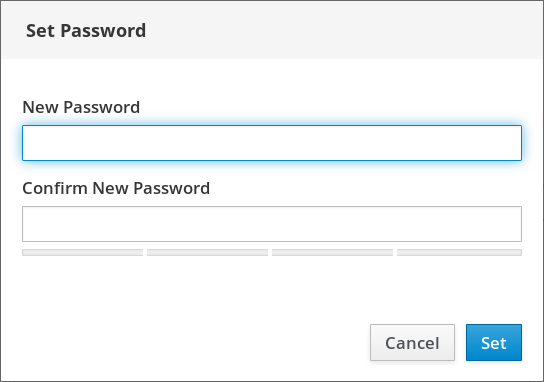Activate the field under "Confirm New Password"
Image resolution: width=544 pixels, height=382 pixels.
tap(272, 224)
